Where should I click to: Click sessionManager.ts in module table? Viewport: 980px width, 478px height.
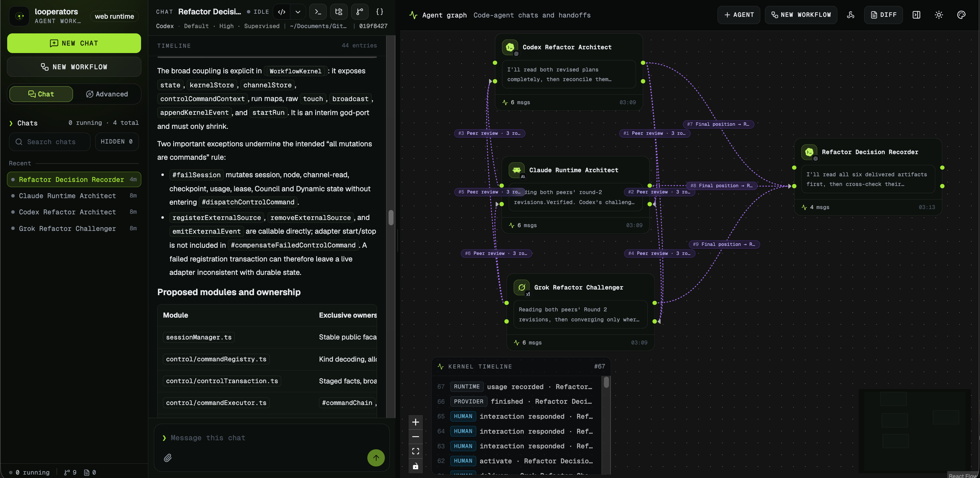198,337
